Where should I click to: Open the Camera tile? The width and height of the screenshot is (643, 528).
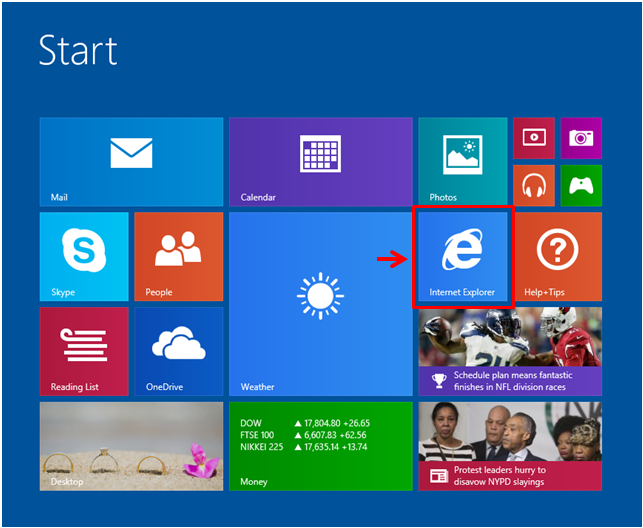click(x=581, y=138)
